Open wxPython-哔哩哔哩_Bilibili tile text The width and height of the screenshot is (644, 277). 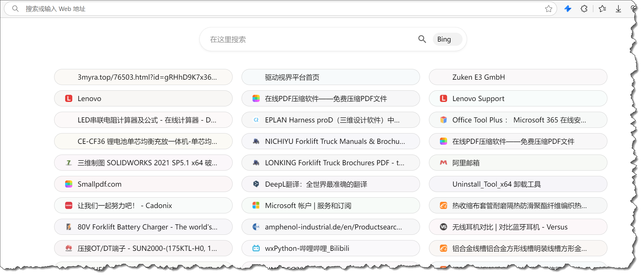point(307,248)
